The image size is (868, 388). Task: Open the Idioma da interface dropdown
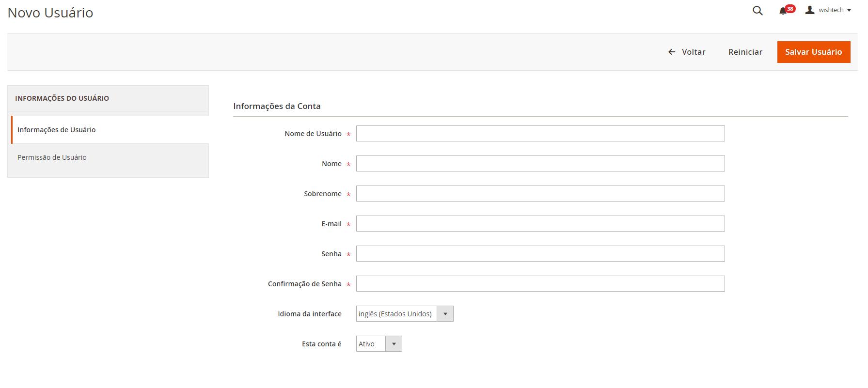tap(405, 314)
